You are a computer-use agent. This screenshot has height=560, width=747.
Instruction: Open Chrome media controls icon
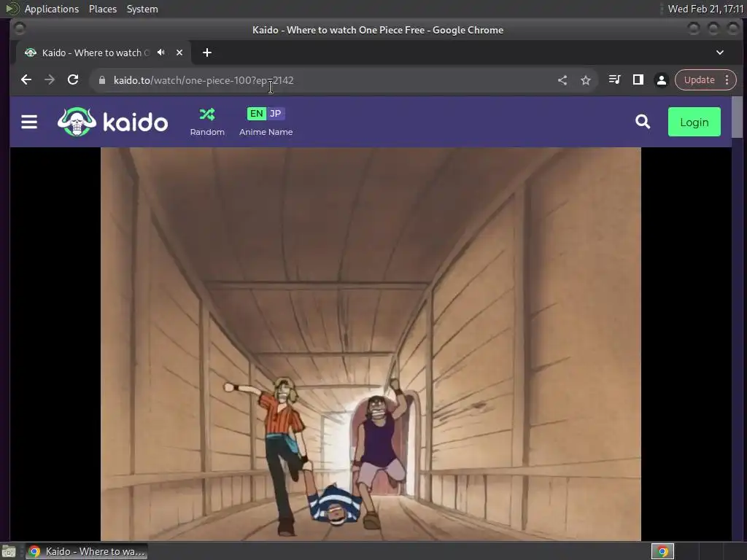[x=614, y=80]
